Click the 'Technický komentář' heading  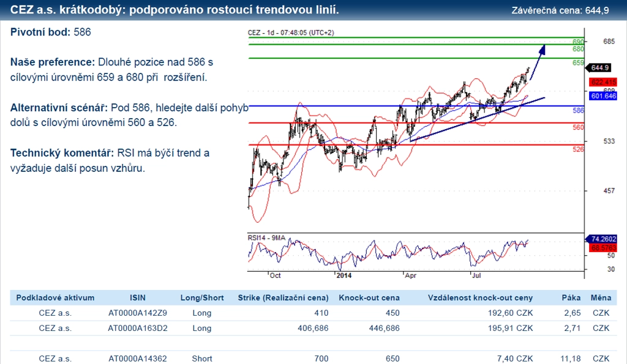tap(62, 152)
